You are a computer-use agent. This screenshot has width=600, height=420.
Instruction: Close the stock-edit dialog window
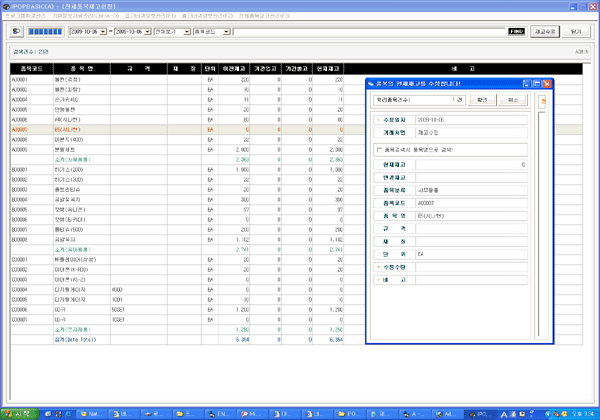click(547, 83)
